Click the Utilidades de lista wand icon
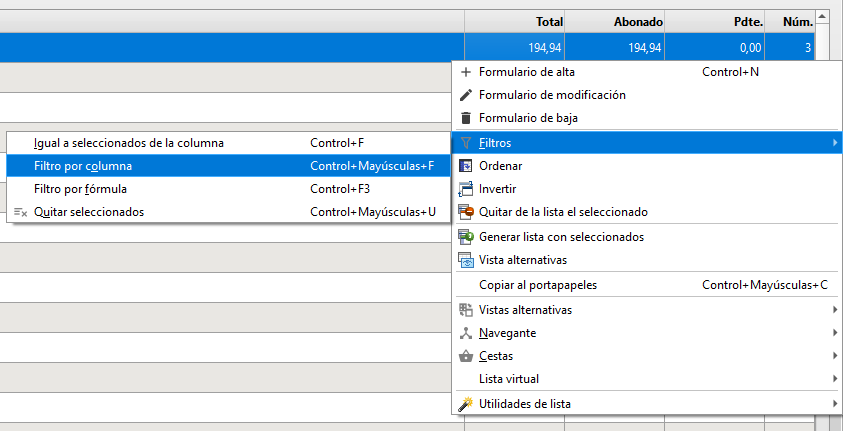The height and width of the screenshot is (431, 843). tap(465, 404)
